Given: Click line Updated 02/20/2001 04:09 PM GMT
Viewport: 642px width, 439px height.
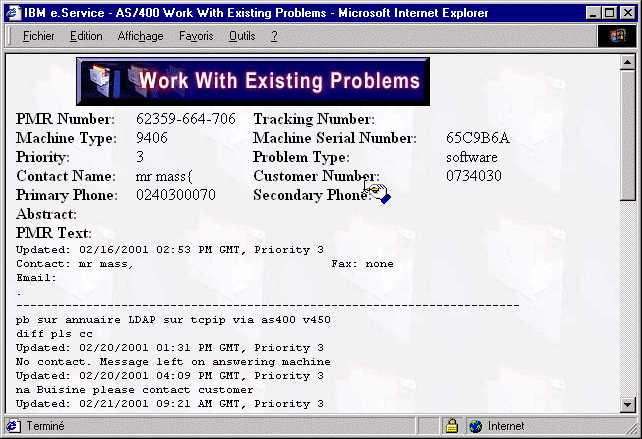Looking at the screenshot, I should (170, 376).
